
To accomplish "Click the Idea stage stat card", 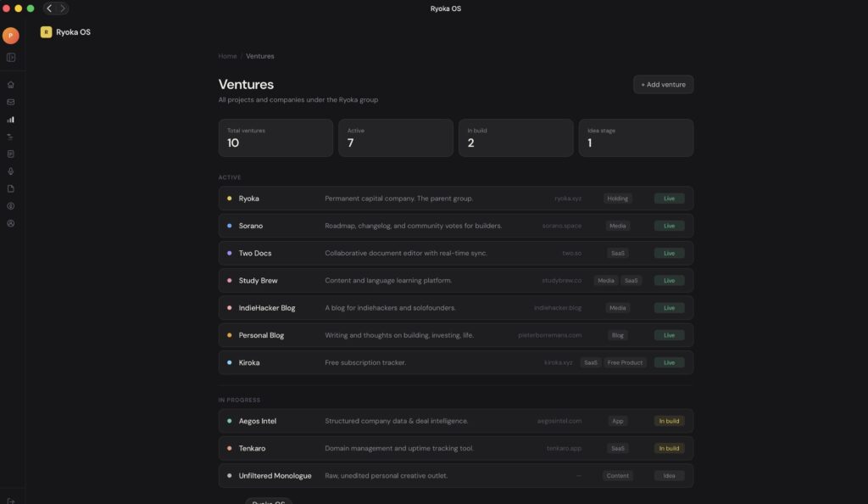I will pyautogui.click(x=636, y=138).
